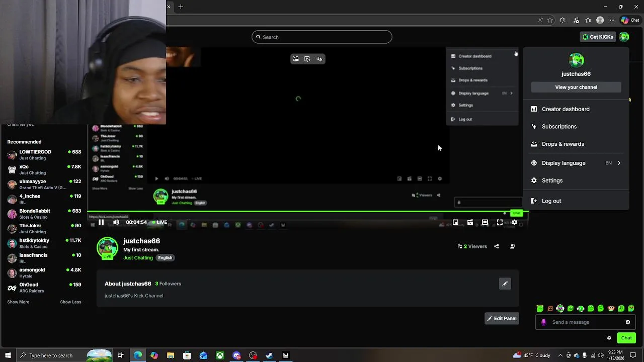Click the Kick Search field
Image resolution: width=644 pixels, height=362 pixels.
tap(322, 37)
